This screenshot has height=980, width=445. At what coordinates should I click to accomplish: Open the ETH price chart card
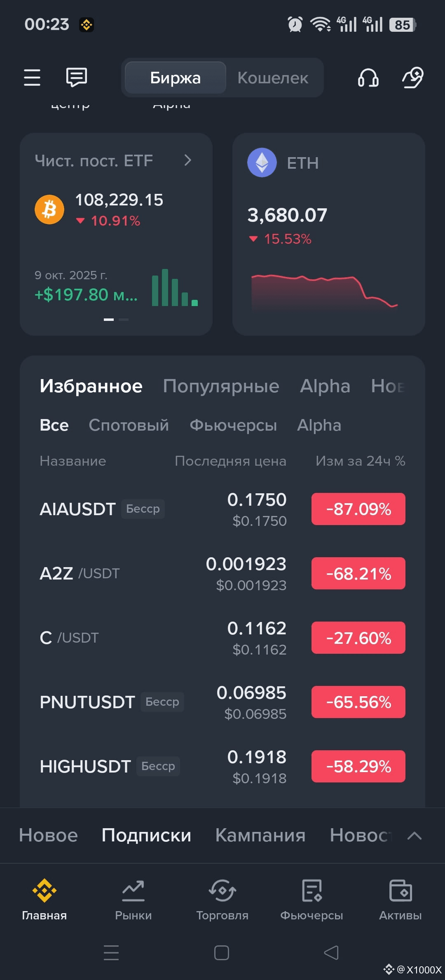(329, 234)
